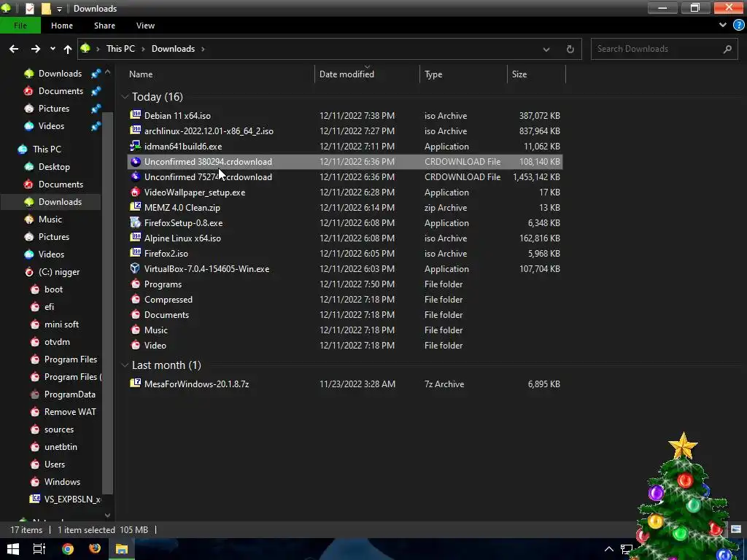Click the Unconfirmed 380294.crdownload file icon
The image size is (747, 560).
click(x=136, y=161)
